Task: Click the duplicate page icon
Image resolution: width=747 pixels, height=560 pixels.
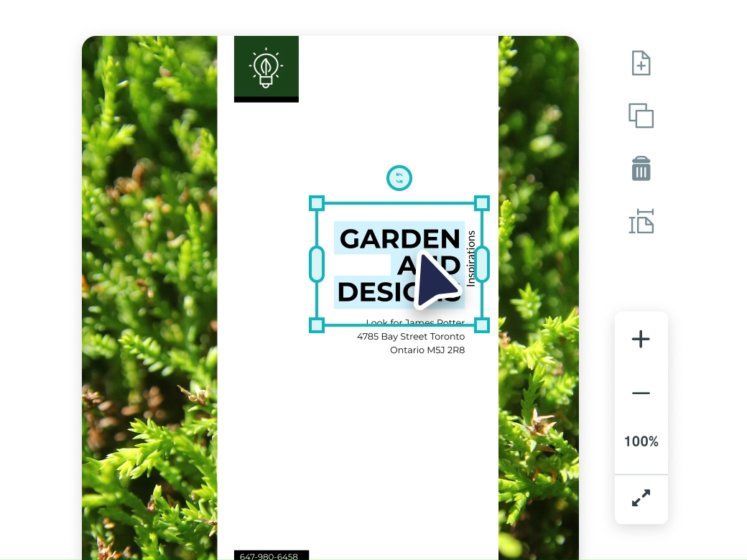Action: [x=641, y=116]
